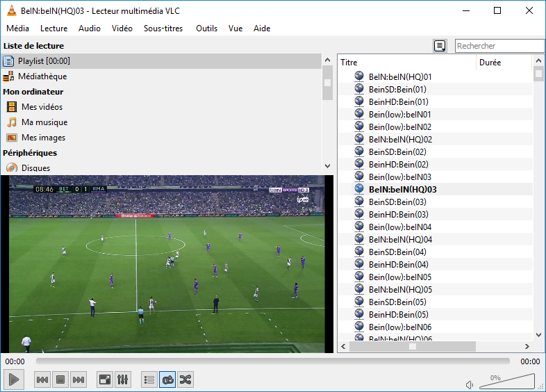Image resolution: width=546 pixels, height=392 pixels.
Task: Click left arrow of horizontal playlist scrollbar
Action: point(343,346)
